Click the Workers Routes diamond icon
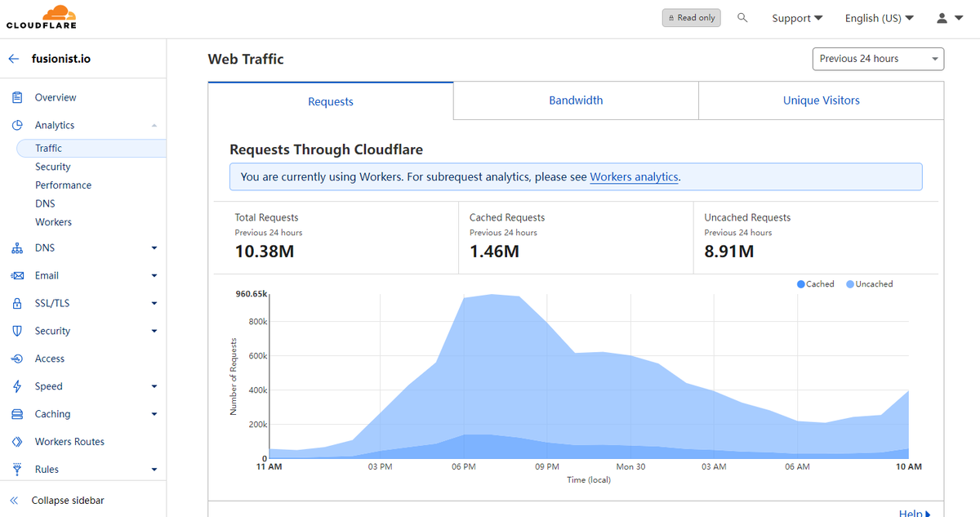Viewport: 980px width, 517px height. [17, 442]
